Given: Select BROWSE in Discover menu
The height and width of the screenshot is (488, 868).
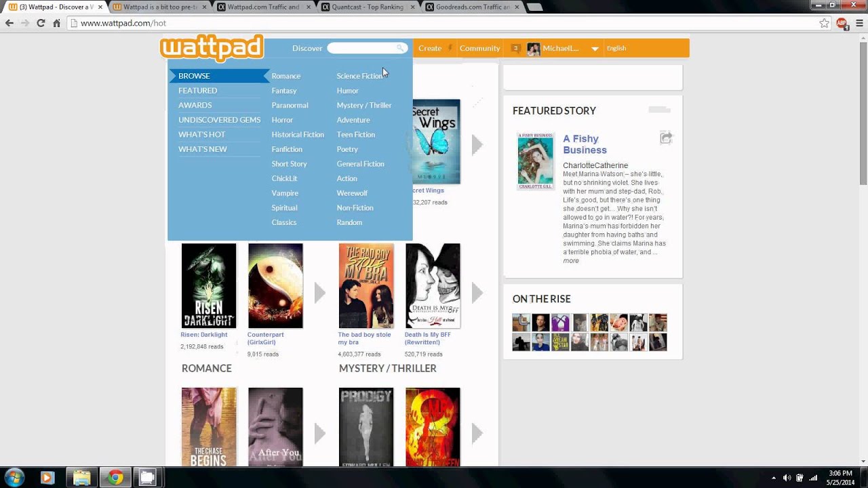Looking at the screenshot, I should click(218, 76).
